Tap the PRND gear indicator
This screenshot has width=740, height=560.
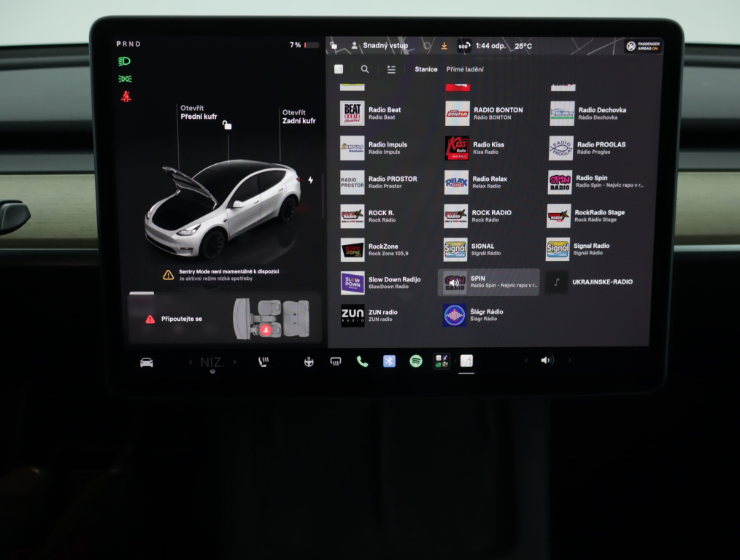128,44
